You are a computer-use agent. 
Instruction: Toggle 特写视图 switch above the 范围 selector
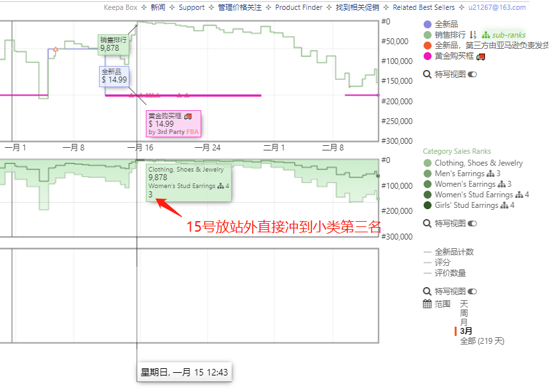coord(472,292)
